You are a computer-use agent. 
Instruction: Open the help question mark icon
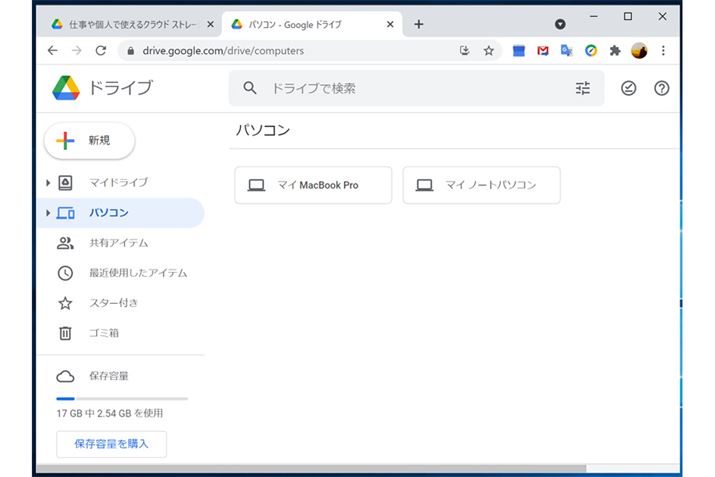click(x=661, y=88)
